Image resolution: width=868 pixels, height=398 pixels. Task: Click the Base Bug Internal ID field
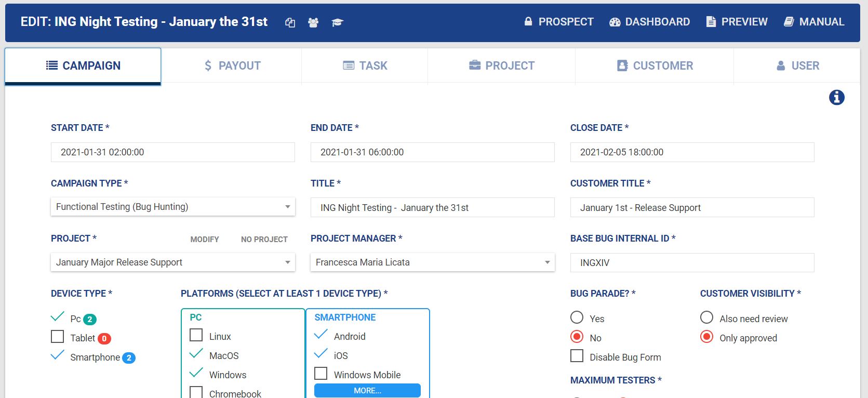point(692,262)
